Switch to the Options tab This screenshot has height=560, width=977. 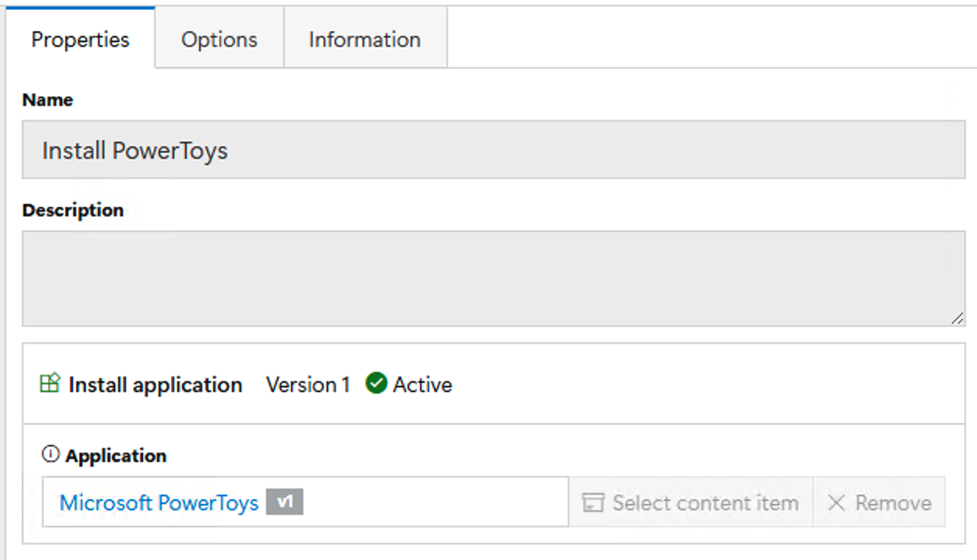tap(219, 39)
